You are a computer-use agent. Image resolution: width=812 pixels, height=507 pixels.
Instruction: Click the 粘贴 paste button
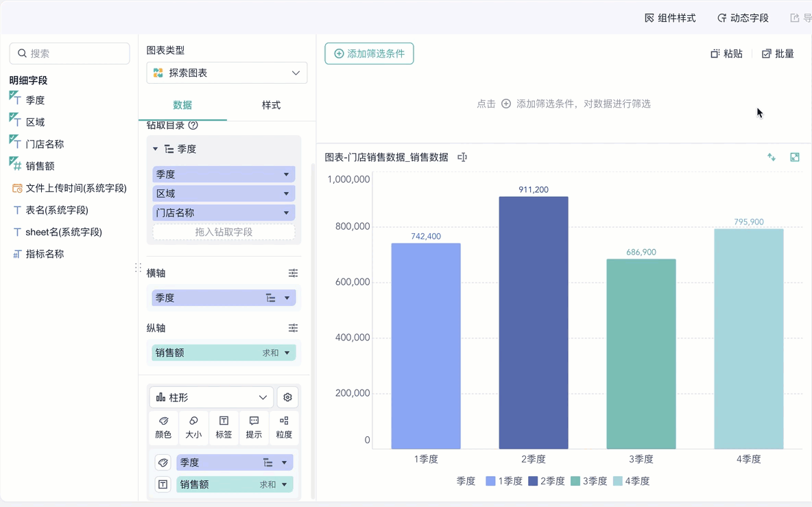[x=726, y=54]
